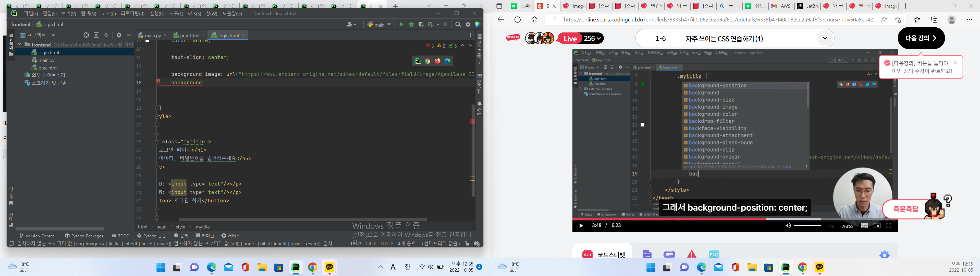Click the error bulb on line 18
The height and width of the screenshot is (276, 980).
click(x=158, y=81)
